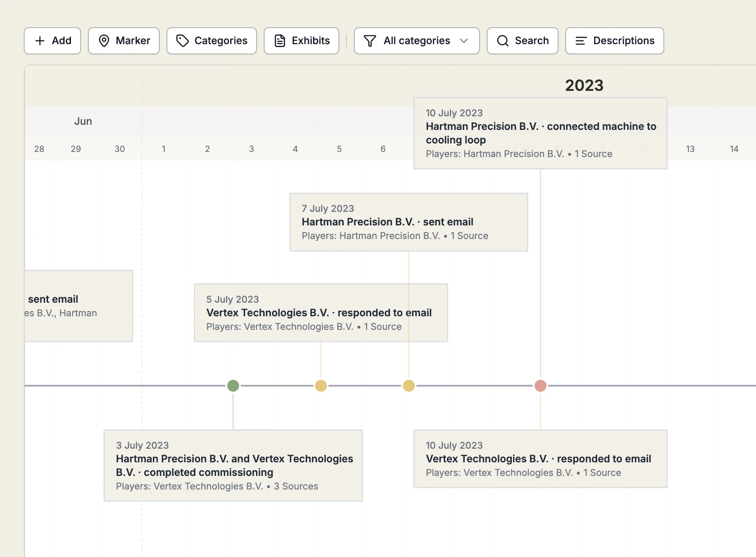Click the "3 Sources" text on commissioning card
The image size is (756, 557).
pos(296,487)
